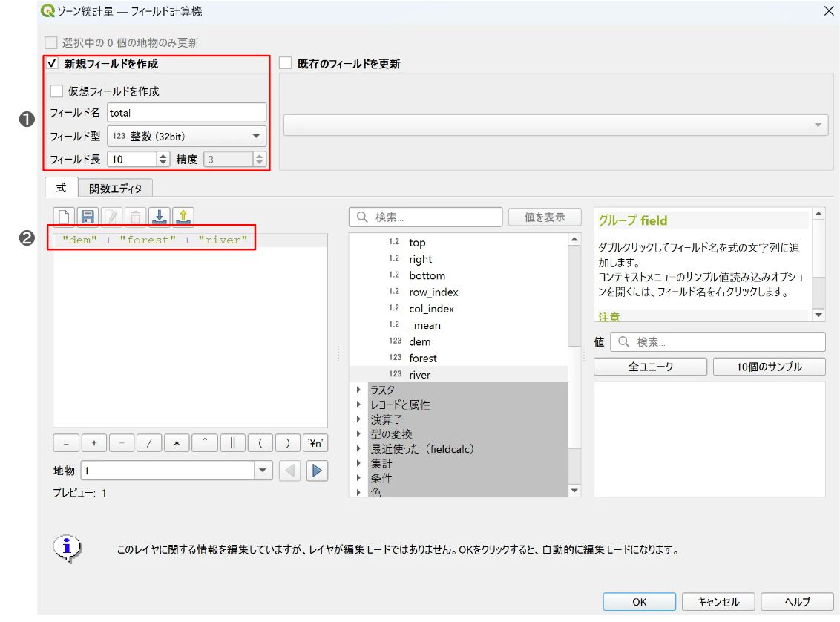The height and width of the screenshot is (622, 840).
Task: Load values with 10個のサンプル button
Action: point(770,367)
